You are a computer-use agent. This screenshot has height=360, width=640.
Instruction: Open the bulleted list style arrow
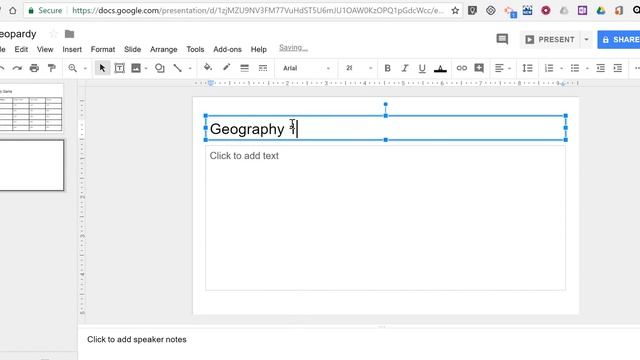point(587,69)
